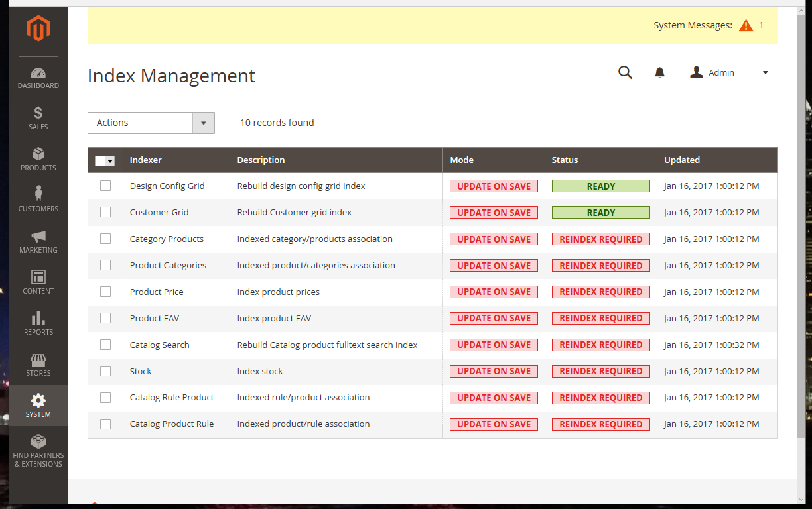Open the Products box icon

38,155
